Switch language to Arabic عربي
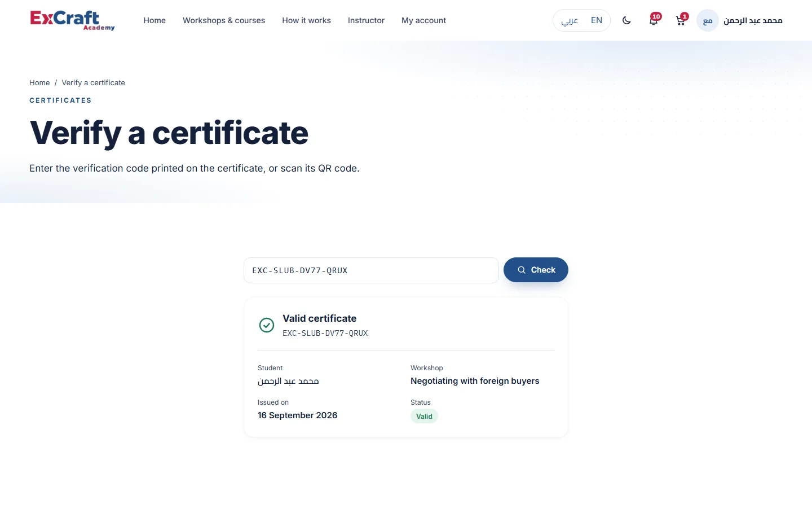The image size is (812, 508). tap(570, 20)
